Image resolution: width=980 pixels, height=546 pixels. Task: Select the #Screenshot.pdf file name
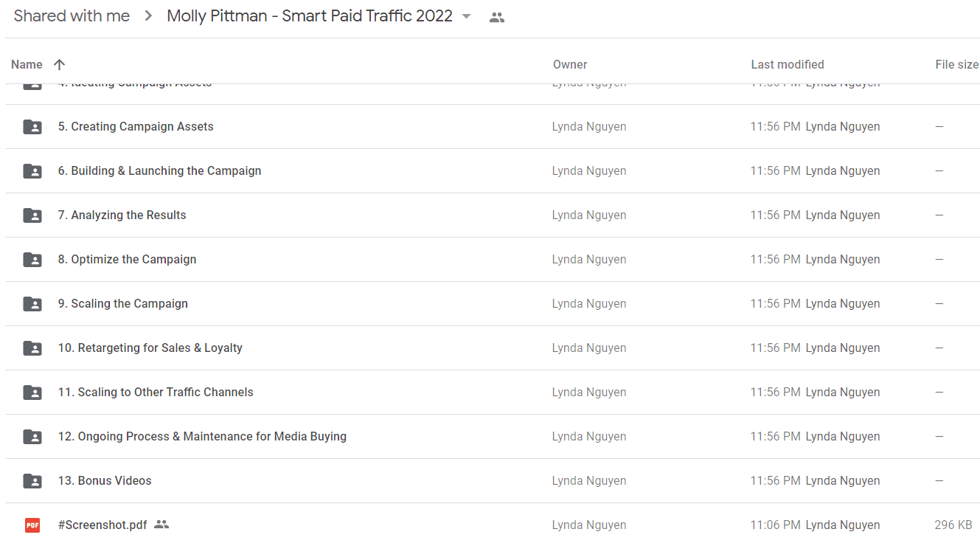coord(102,525)
